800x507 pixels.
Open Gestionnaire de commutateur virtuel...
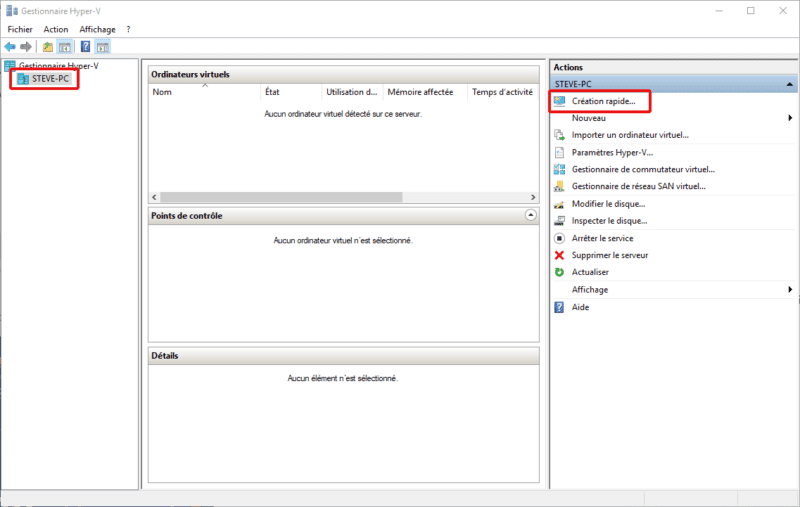[x=643, y=169]
